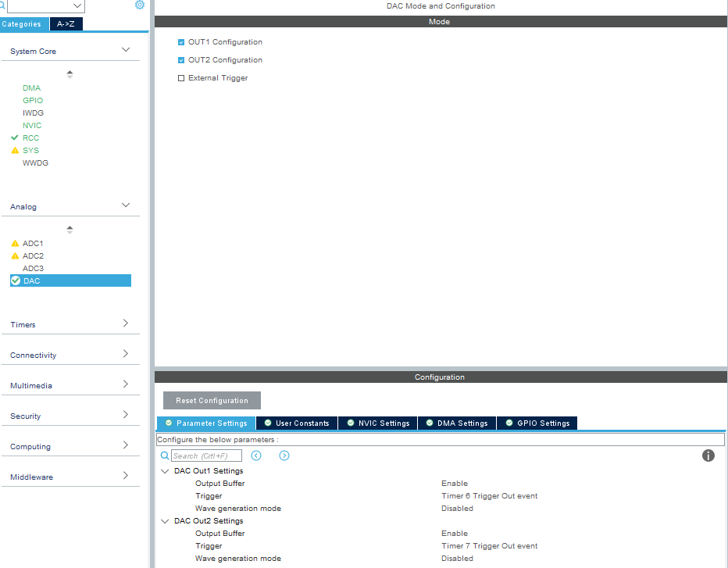Screen dimensions: 728x568
Task: Go to previous search result arrow
Action: point(256,455)
